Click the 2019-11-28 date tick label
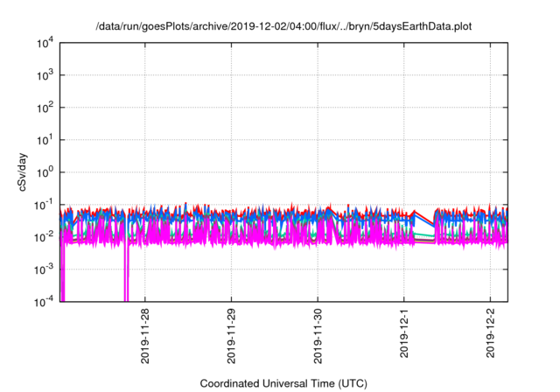The width and height of the screenshot is (560, 392). pyautogui.click(x=145, y=336)
